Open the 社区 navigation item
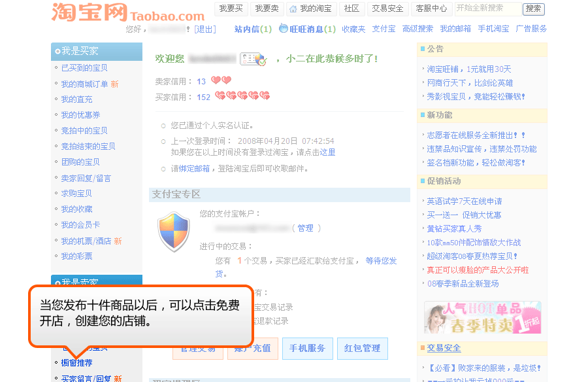The image size is (588, 382). [x=351, y=9]
